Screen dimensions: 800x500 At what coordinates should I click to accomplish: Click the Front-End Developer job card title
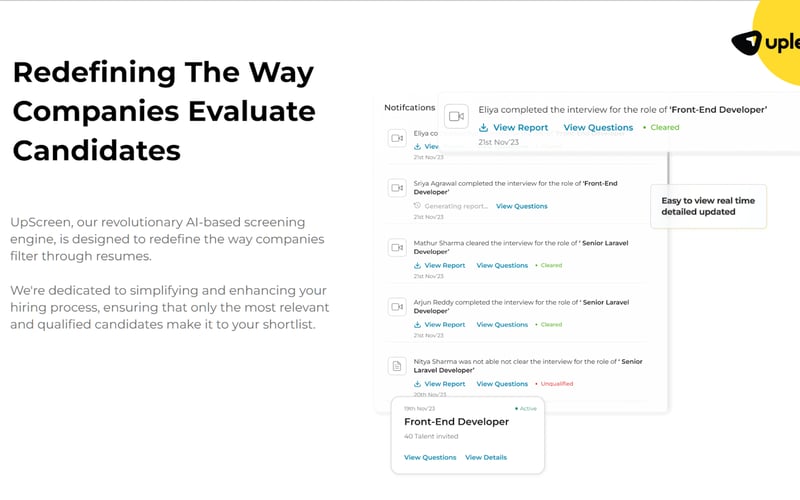456,422
